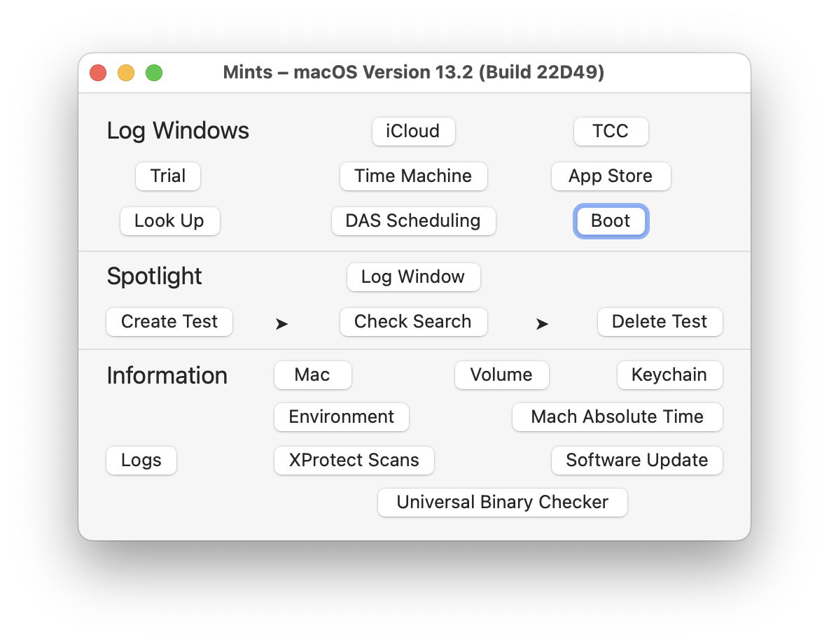Open Mach Absolute Time info

pyautogui.click(x=617, y=417)
